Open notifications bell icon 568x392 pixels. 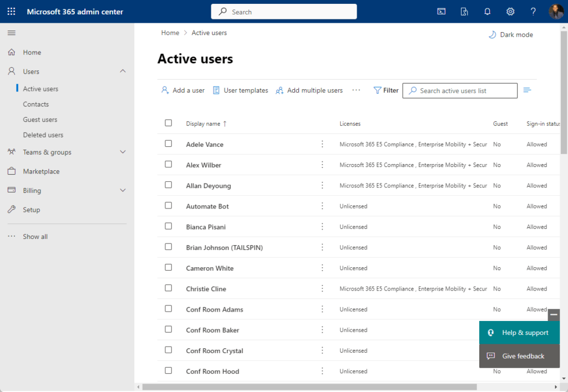tap(487, 12)
